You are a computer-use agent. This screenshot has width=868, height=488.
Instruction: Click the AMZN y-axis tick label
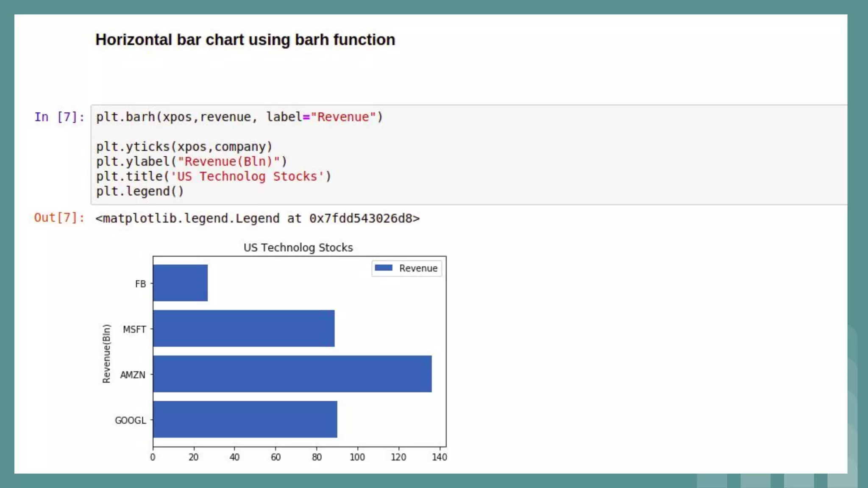tap(133, 375)
